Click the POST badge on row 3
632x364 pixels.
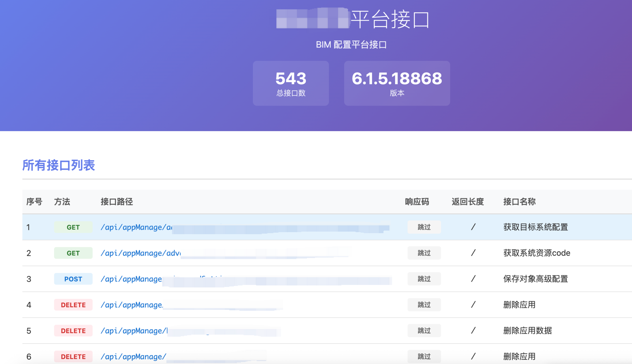coord(73,279)
